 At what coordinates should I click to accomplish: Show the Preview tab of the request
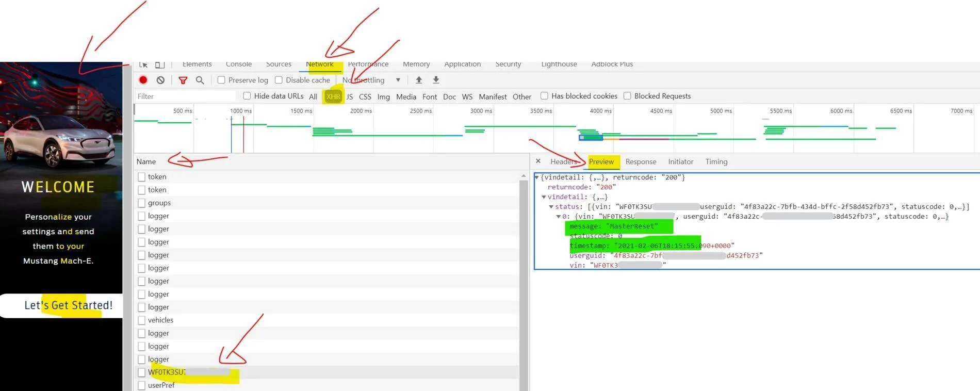click(x=601, y=161)
